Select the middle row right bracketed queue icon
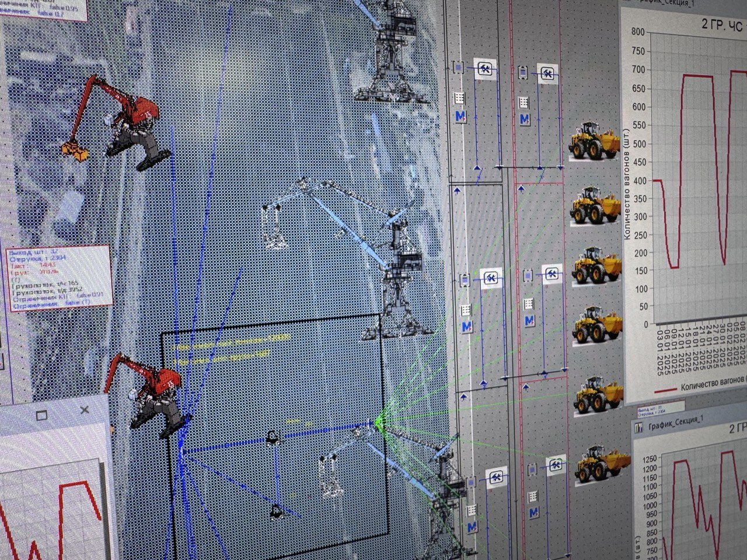The image size is (747, 560). pyautogui.click(x=527, y=275)
